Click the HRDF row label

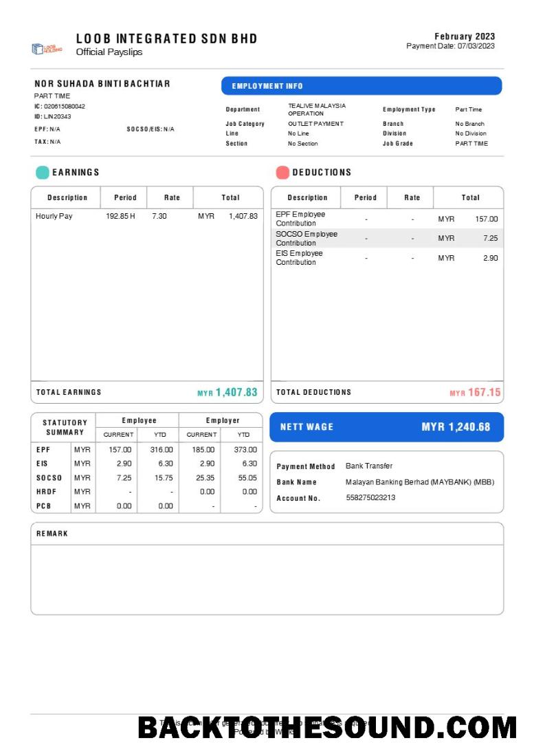pos(46,492)
